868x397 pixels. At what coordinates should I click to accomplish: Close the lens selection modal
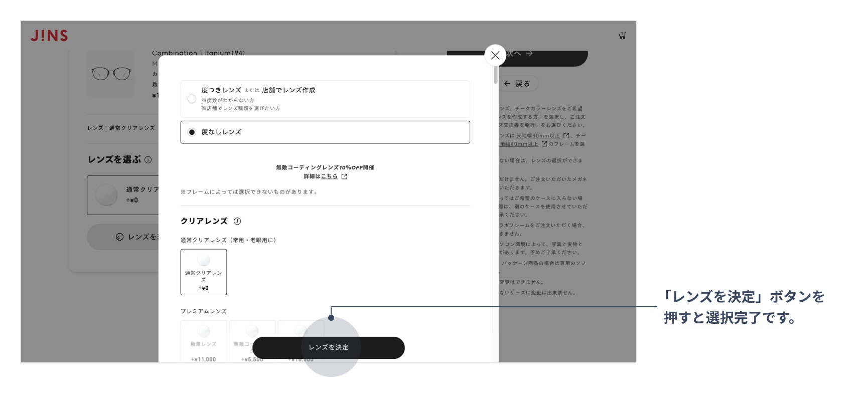(495, 55)
